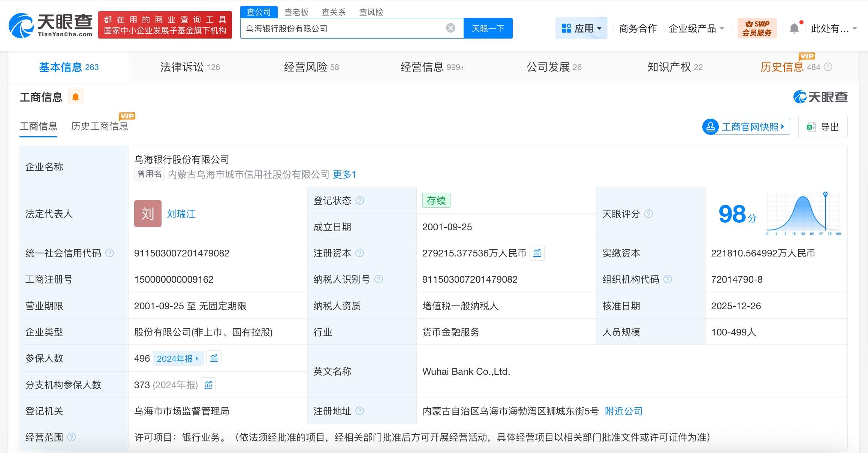Click the help icon next to 登记状态

point(359,201)
